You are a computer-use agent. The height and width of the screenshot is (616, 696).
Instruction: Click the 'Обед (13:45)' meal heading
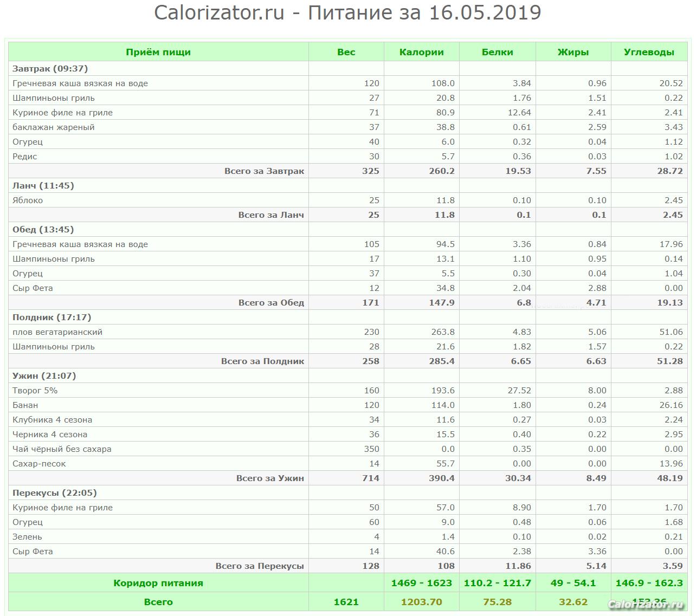pyautogui.click(x=43, y=230)
